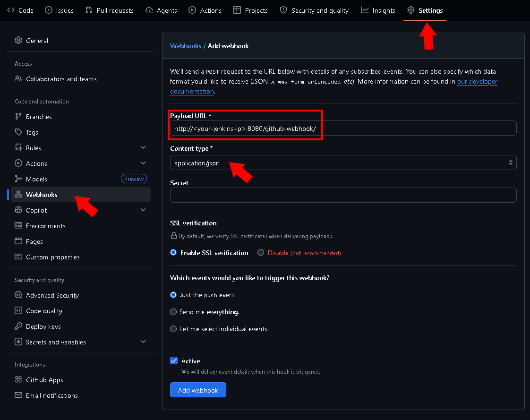
Task: Switch to the Pull requests tab
Action: [110, 10]
